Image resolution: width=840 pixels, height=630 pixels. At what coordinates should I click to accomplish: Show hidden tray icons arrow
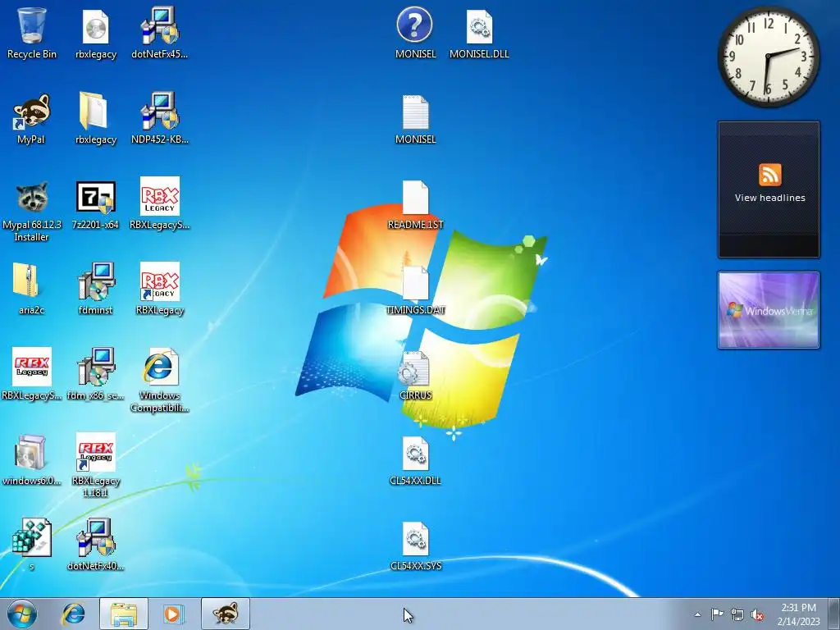coord(697,615)
